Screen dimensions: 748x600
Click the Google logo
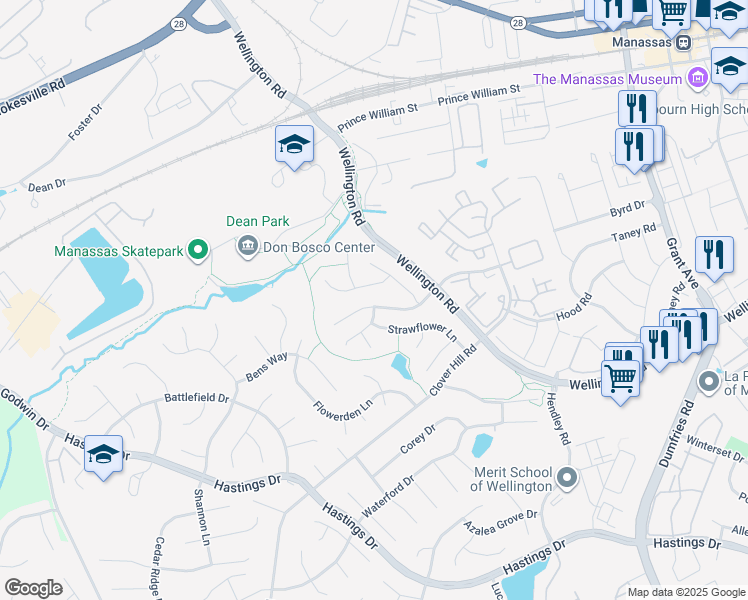coord(33,588)
